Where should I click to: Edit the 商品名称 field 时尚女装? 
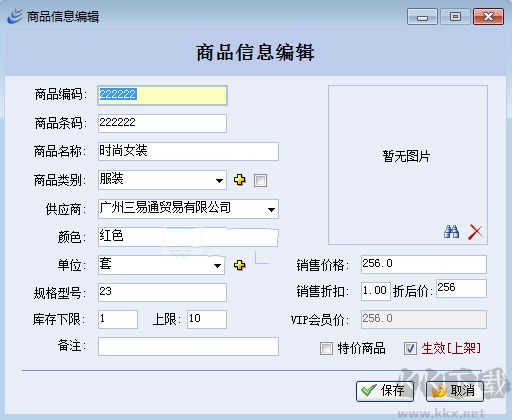[x=188, y=151]
